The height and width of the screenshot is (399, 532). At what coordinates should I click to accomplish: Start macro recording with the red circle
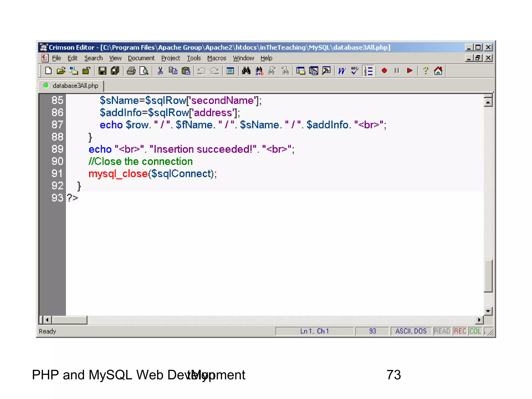(384, 71)
